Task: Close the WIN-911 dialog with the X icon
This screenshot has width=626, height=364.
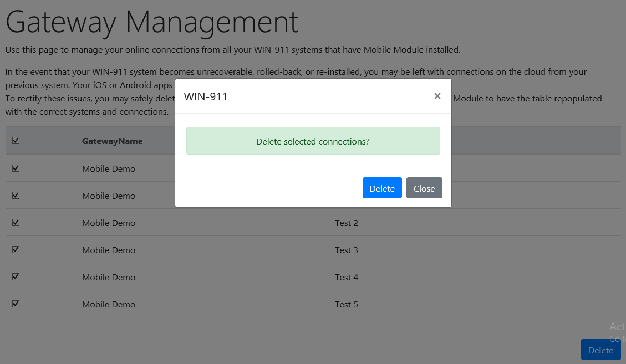Action: point(437,96)
